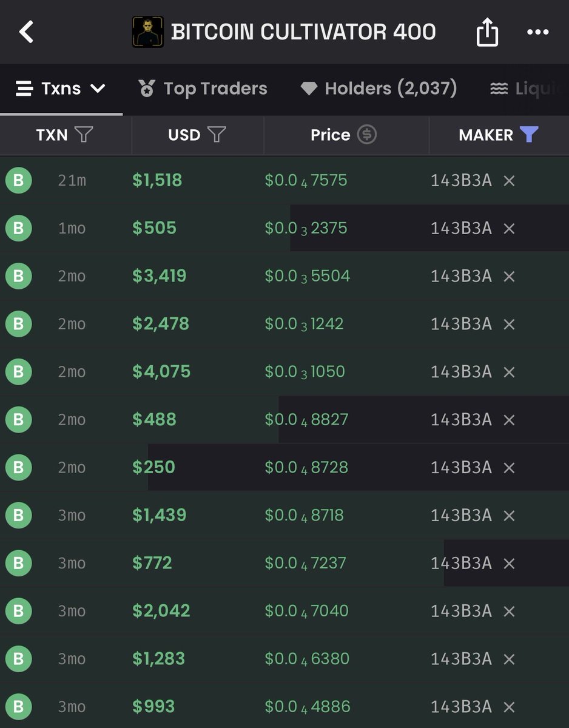This screenshot has width=569, height=728.
Task: Tap the active MAKER filter funnel icon
Action: coord(529,135)
